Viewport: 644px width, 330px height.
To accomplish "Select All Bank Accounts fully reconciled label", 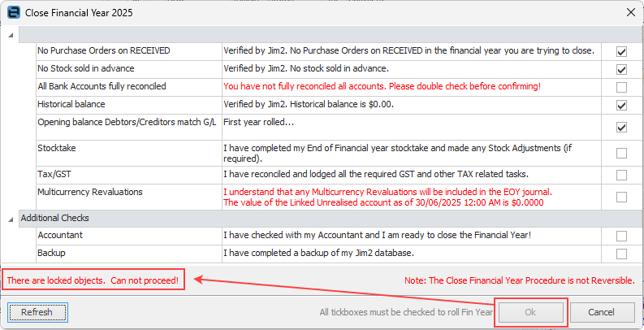I will 102,86.
